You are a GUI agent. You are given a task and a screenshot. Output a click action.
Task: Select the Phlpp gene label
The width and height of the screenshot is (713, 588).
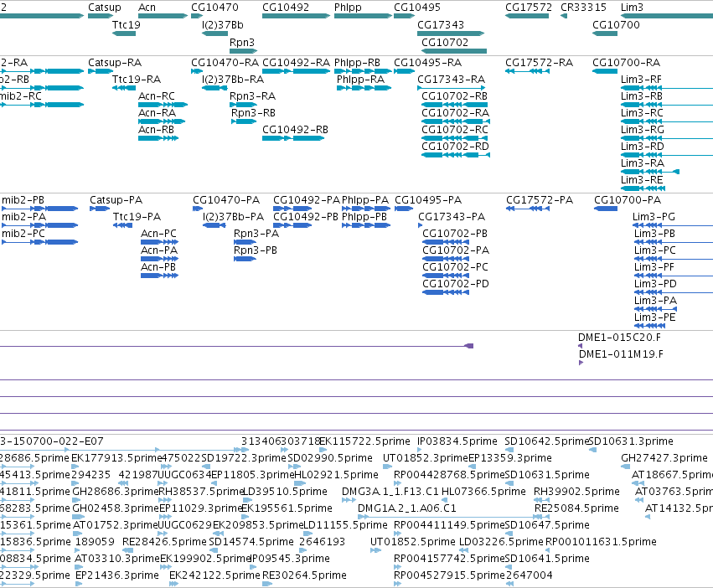point(348,8)
